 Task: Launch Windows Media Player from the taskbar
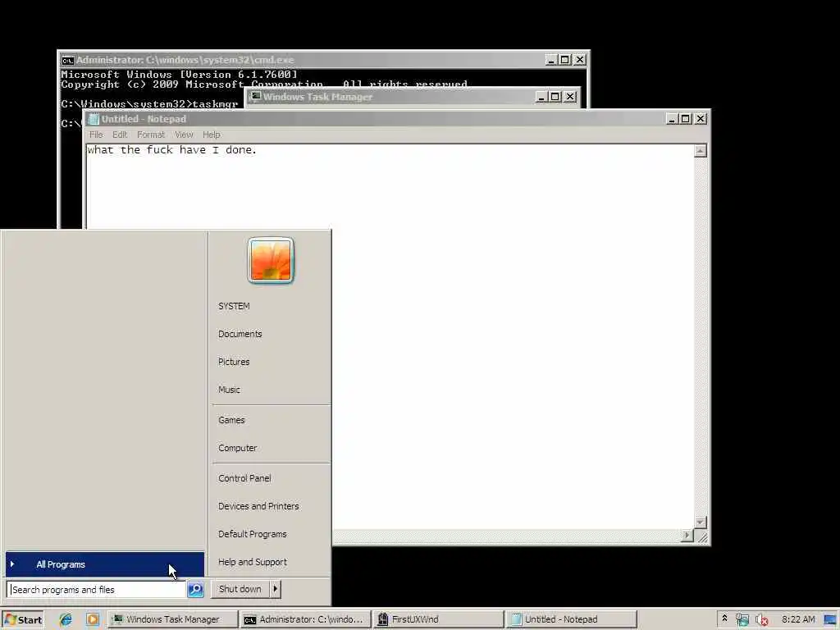[x=92, y=619]
